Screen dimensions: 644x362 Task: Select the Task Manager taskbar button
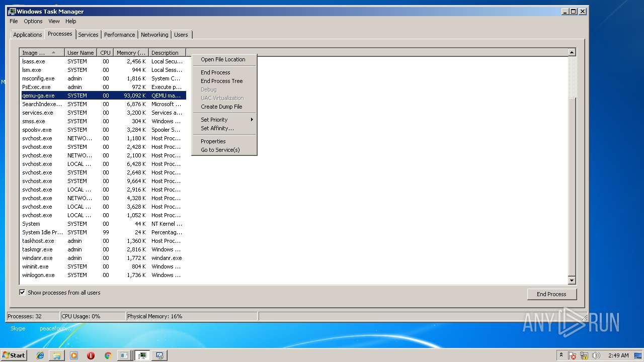142,355
